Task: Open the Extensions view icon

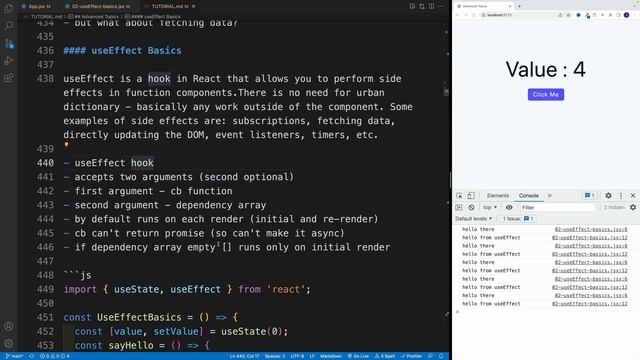Action: (9, 78)
